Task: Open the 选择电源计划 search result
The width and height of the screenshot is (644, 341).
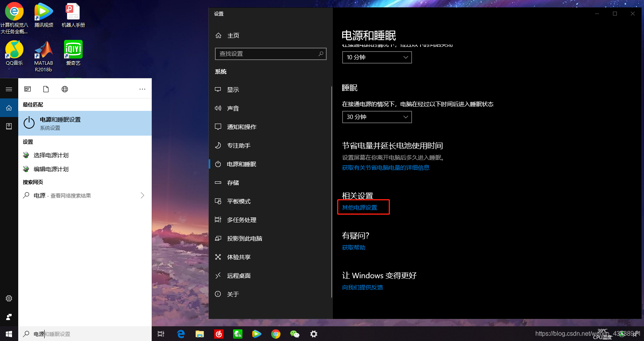Action: pos(85,155)
